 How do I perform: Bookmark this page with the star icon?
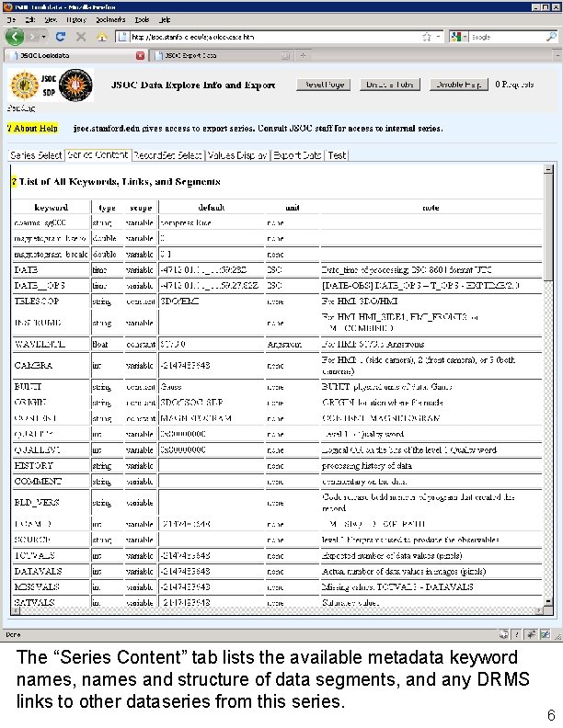click(427, 37)
